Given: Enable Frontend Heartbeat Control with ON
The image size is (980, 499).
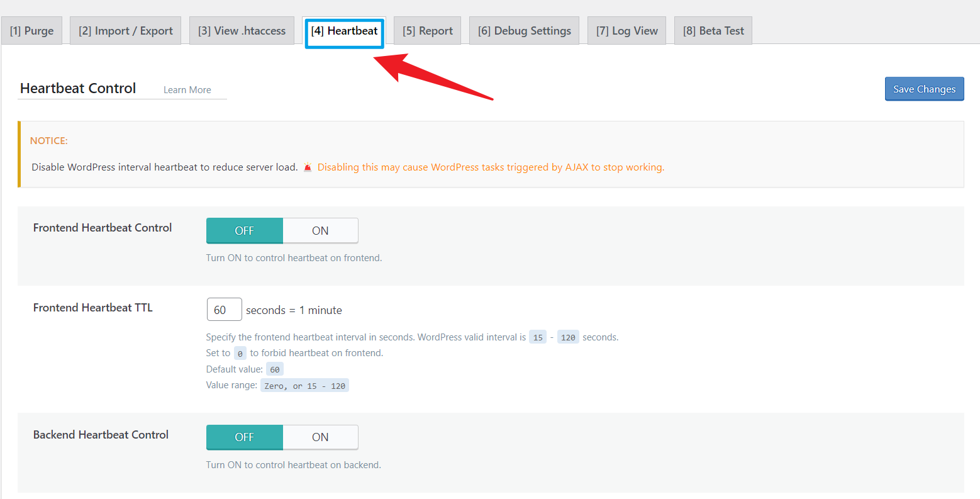Looking at the screenshot, I should (320, 230).
